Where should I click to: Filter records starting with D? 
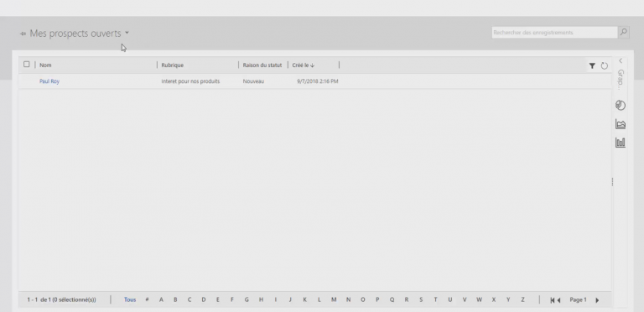(203, 299)
